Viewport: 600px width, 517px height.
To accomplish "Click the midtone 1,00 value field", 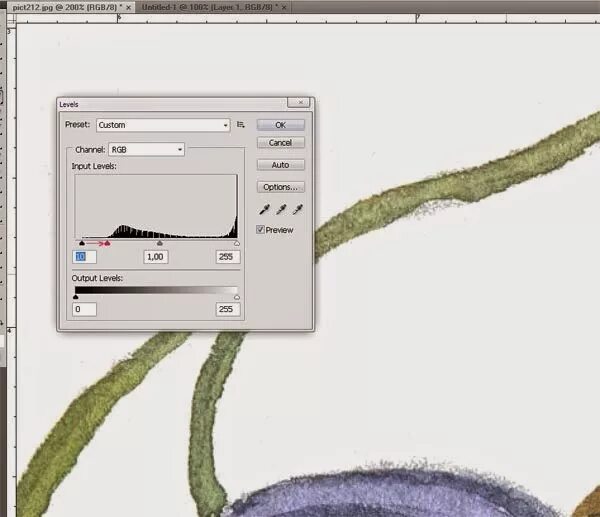I will coord(156,257).
